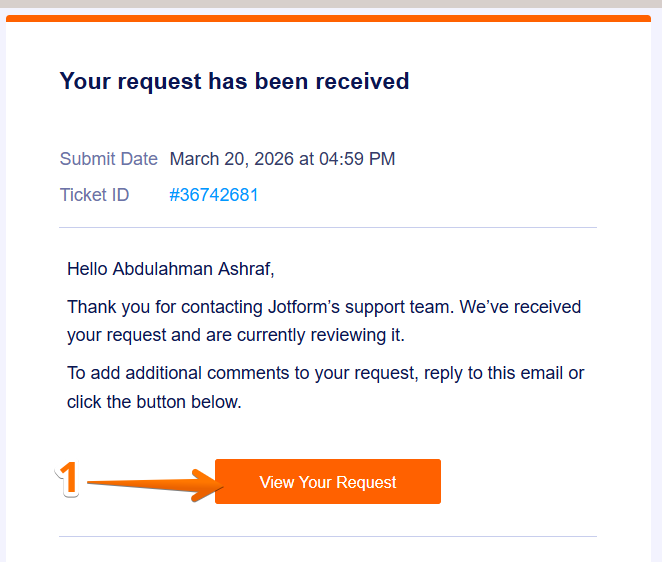This screenshot has height=562, width=662.
Task: Click the orange number 1 marker
Action: (x=67, y=478)
